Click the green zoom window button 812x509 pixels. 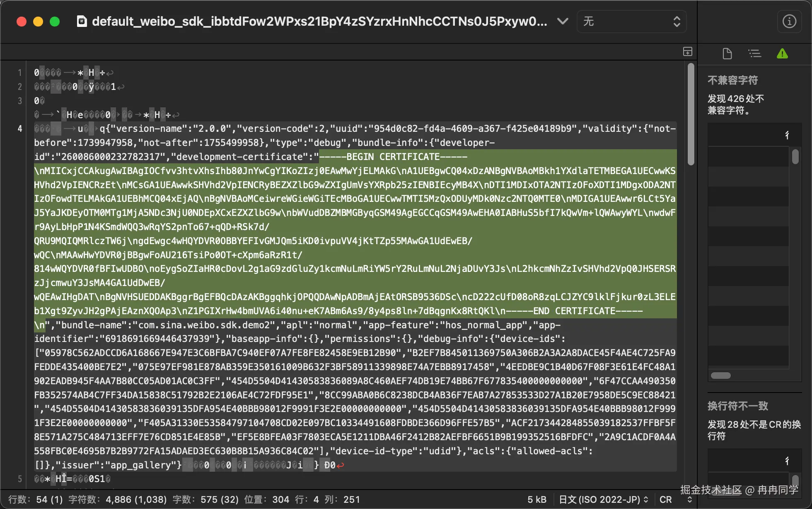55,22
